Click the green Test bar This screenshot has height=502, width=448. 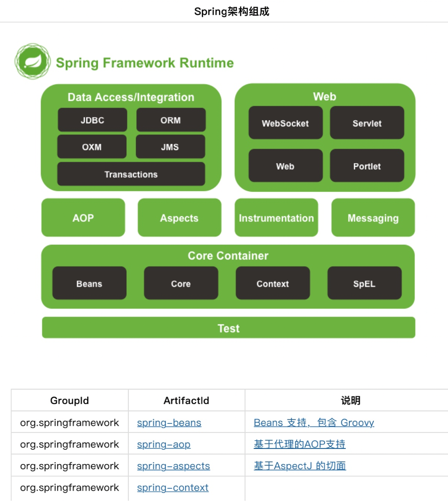pos(229,327)
